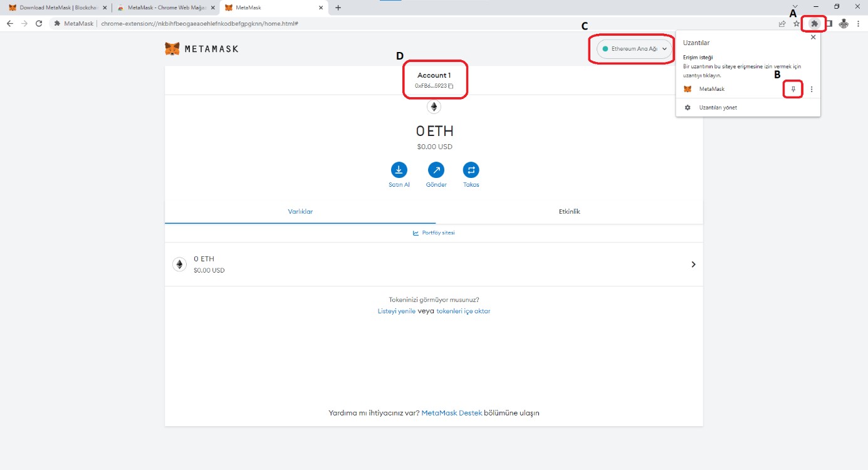Bookmark this page with star icon
This screenshot has width=868, height=470.
tap(797, 24)
